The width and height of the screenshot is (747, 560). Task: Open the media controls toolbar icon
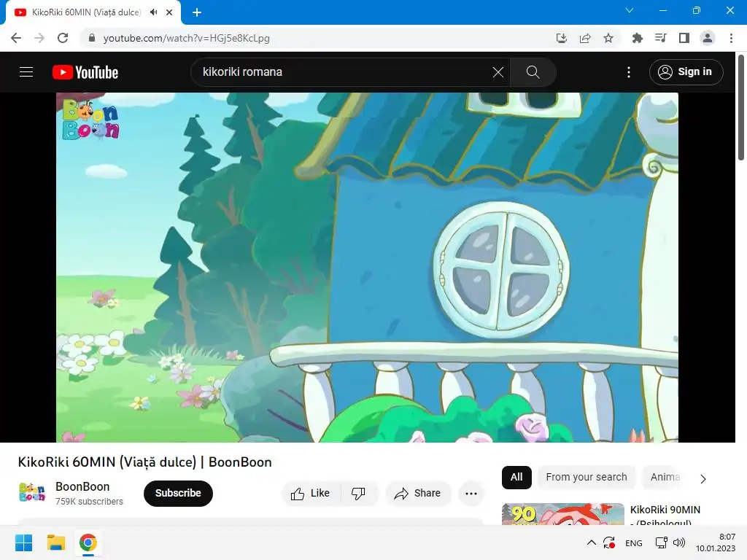point(661,38)
